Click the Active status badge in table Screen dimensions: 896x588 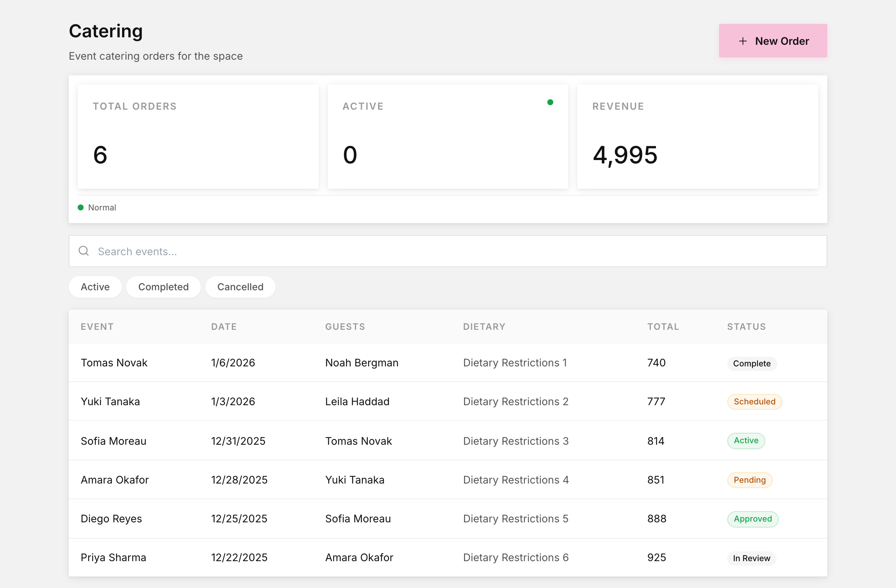pos(746,441)
